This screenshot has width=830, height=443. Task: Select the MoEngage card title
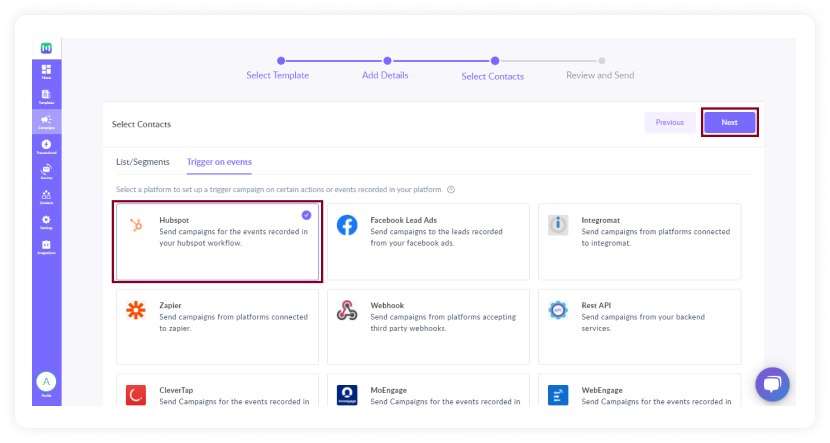coord(389,390)
